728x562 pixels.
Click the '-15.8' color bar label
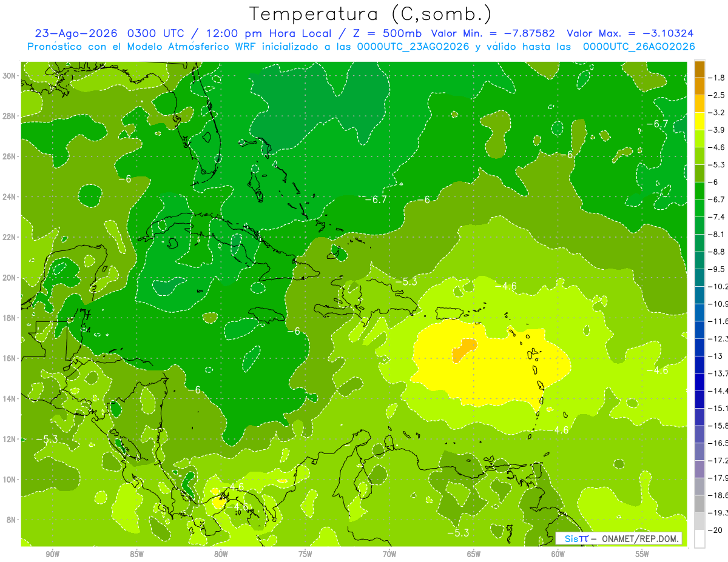(x=718, y=426)
